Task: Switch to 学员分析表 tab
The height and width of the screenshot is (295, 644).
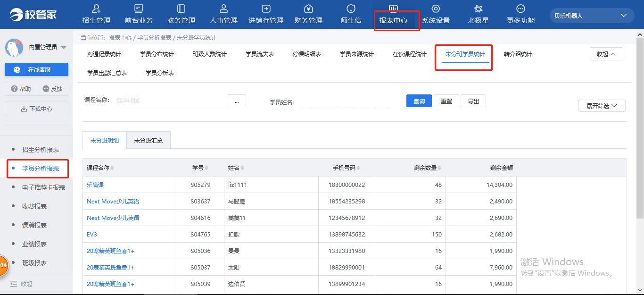Action: [160, 73]
